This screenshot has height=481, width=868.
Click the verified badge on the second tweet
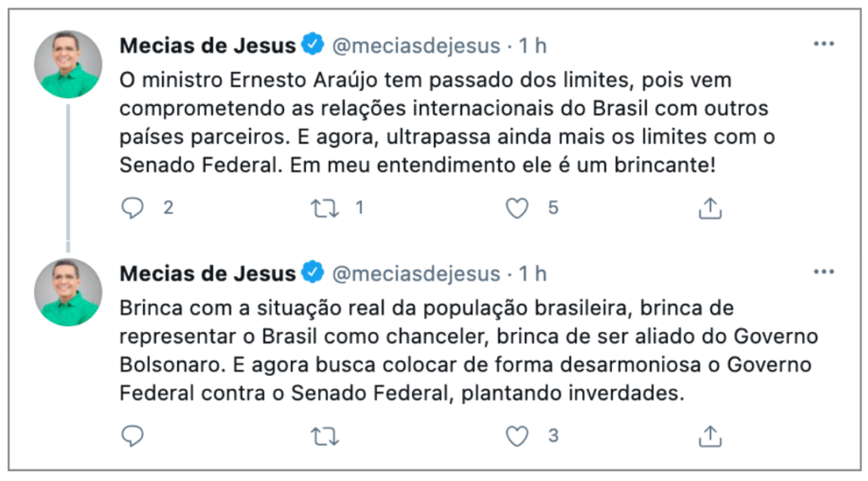[314, 273]
